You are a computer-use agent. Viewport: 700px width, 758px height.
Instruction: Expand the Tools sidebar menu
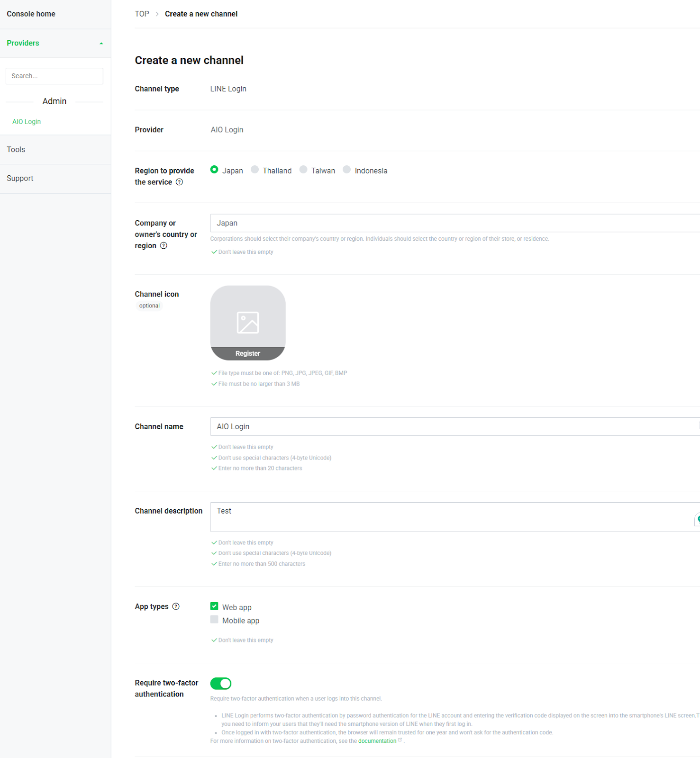tap(16, 150)
